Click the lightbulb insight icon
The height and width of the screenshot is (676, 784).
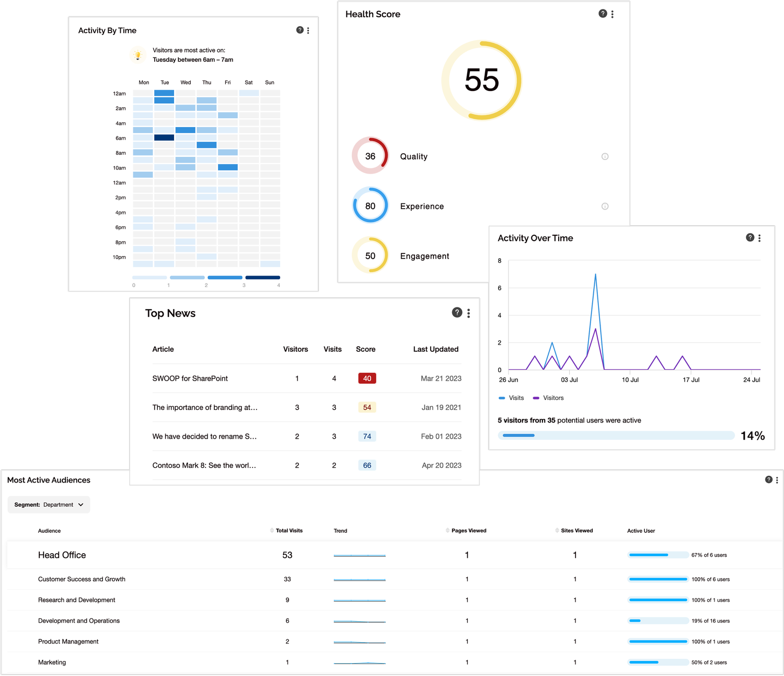pyautogui.click(x=137, y=55)
